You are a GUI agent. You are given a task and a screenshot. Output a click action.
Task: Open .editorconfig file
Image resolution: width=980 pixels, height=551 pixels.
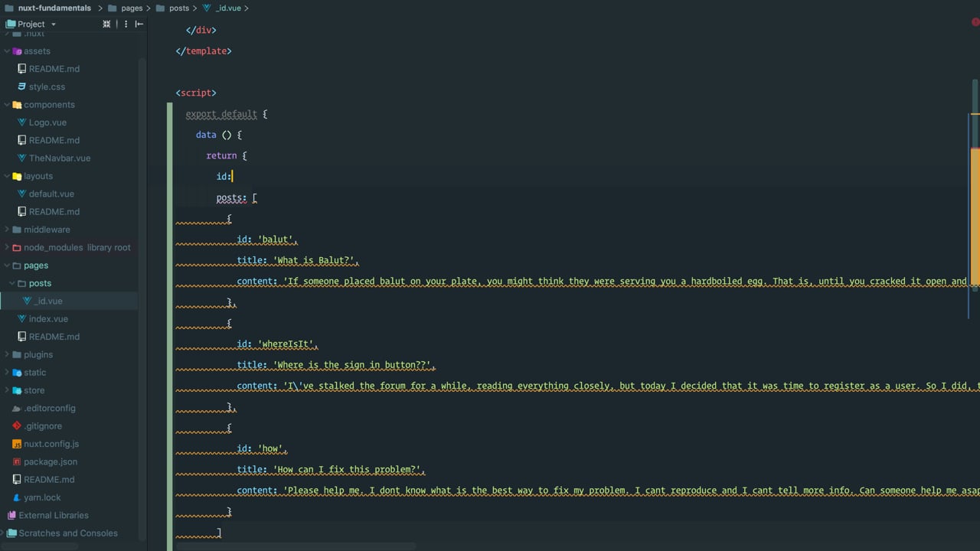click(x=49, y=409)
